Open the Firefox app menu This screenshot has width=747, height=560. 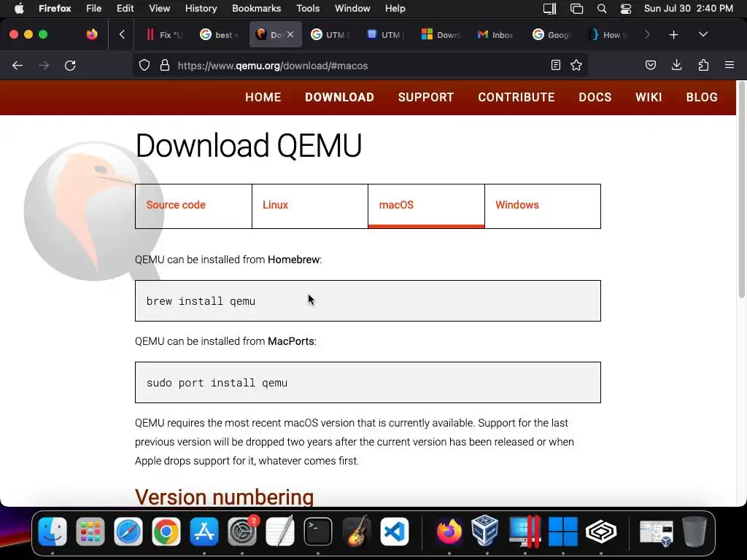pos(55,9)
